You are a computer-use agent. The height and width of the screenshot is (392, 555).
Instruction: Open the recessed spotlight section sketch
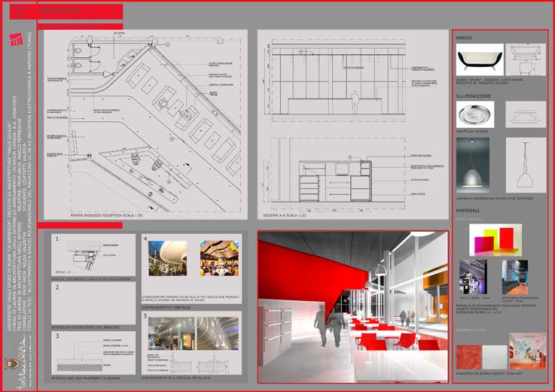(x=526, y=114)
